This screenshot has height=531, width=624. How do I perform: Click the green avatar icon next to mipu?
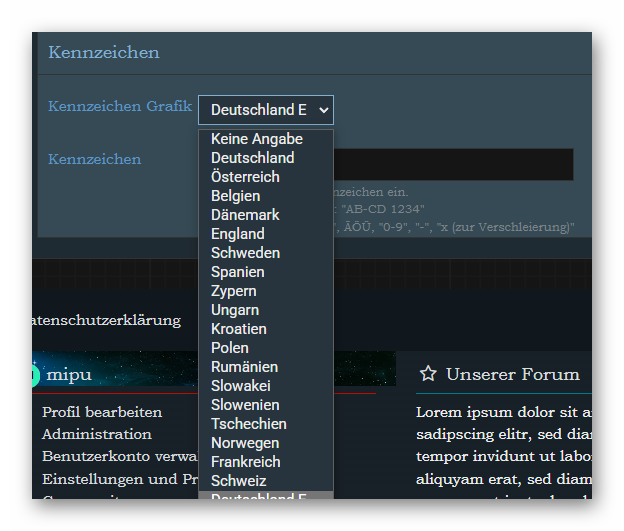[34, 375]
